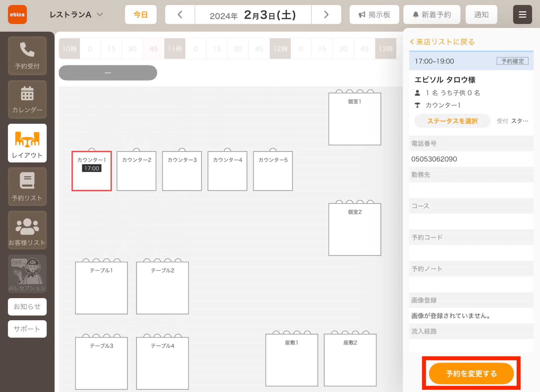
Task: Select the 個室1 private room
Action: [355, 119]
